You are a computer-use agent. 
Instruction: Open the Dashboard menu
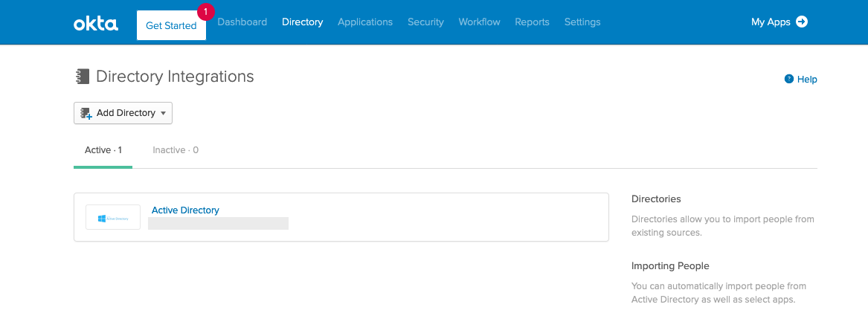tap(242, 22)
